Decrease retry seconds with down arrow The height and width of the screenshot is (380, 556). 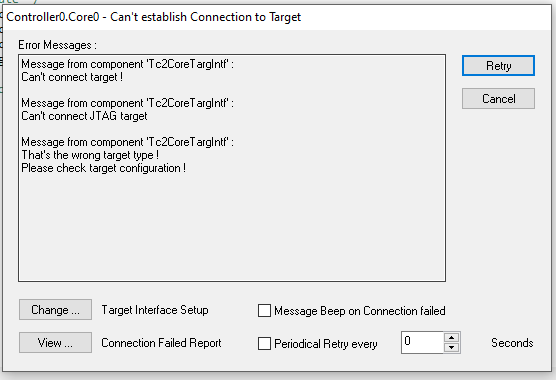pyautogui.click(x=451, y=347)
